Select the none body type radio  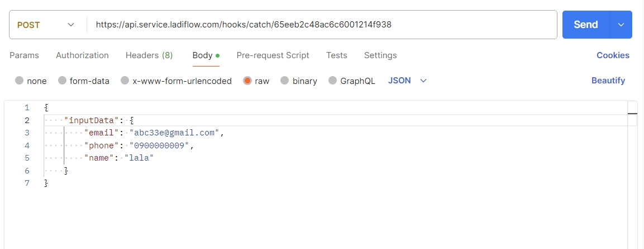[20, 81]
